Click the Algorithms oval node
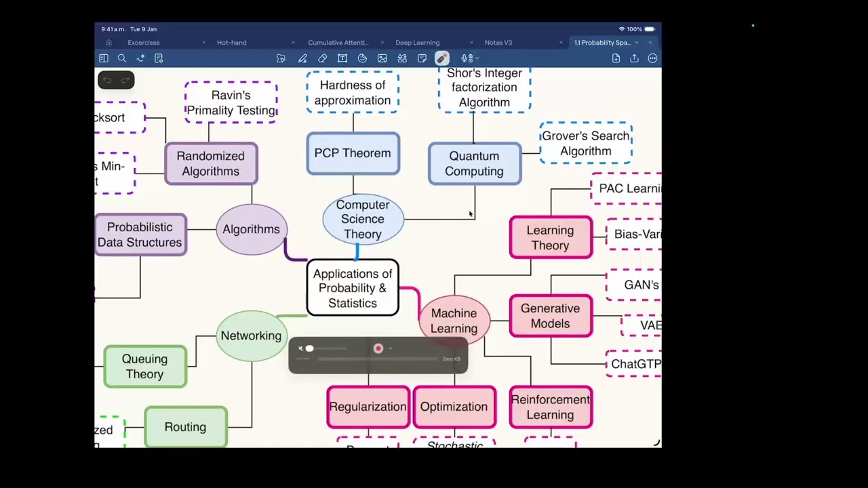868x488 pixels. [x=252, y=229]
